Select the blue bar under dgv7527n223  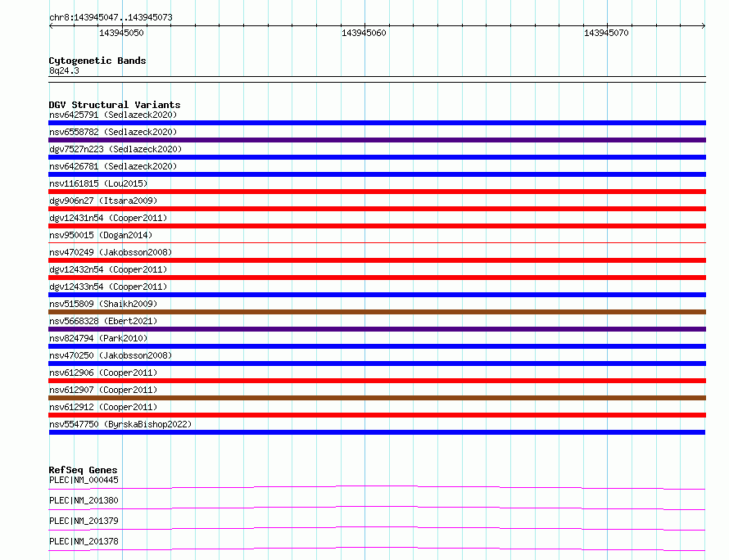pos(377,157)
